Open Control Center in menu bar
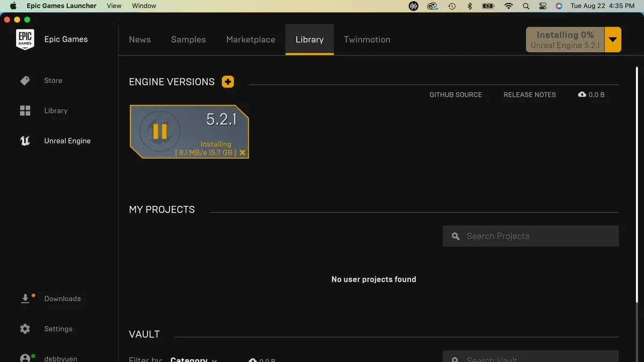644x362 pixels. coord(543,6)
